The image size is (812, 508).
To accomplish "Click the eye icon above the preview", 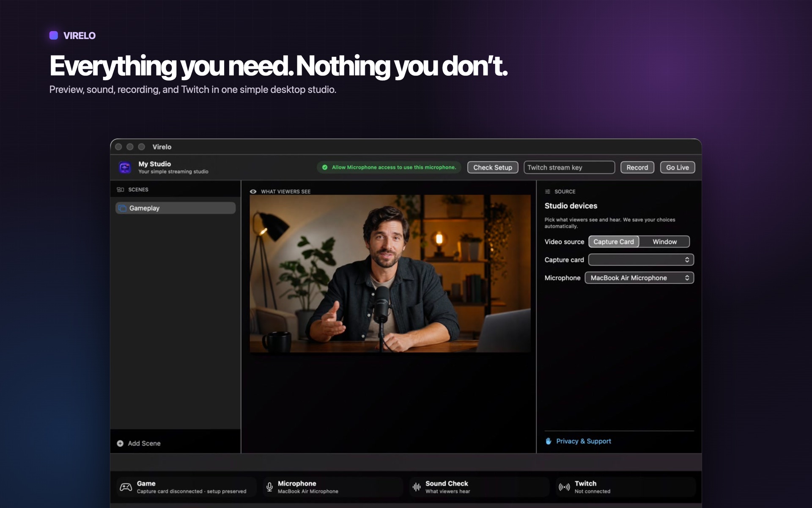I will 253,191.
